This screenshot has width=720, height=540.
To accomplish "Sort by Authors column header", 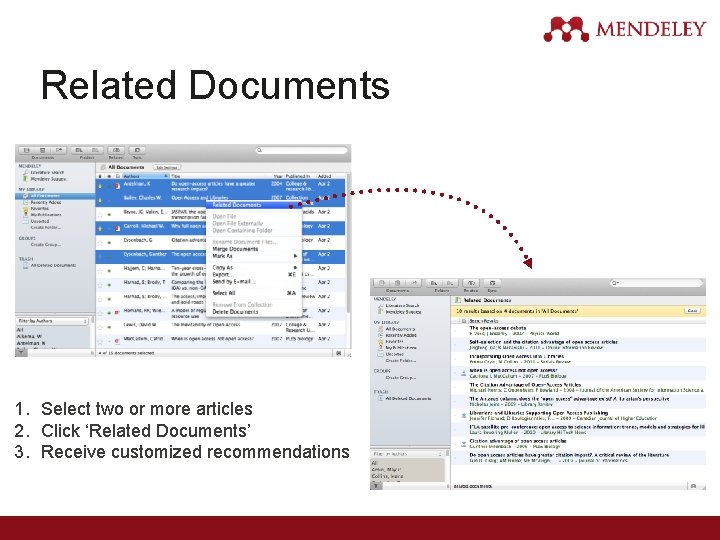I will click(145, 176).
